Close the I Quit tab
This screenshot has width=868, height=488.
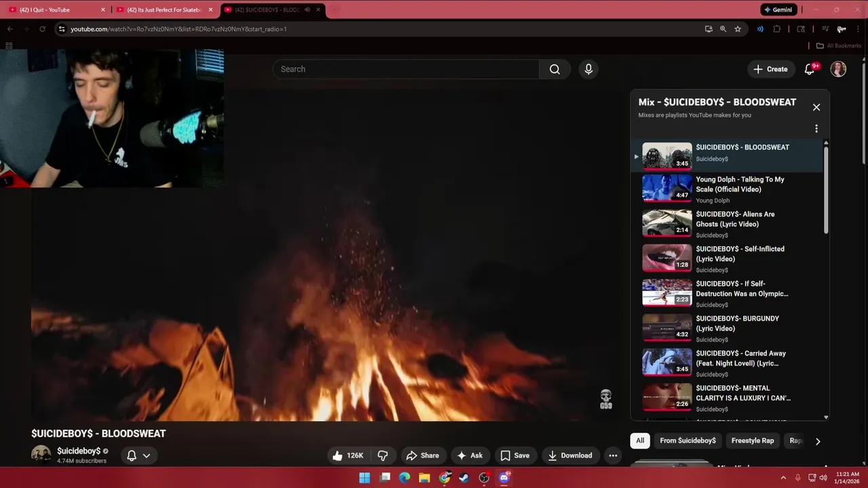click(x=103, y=9)
